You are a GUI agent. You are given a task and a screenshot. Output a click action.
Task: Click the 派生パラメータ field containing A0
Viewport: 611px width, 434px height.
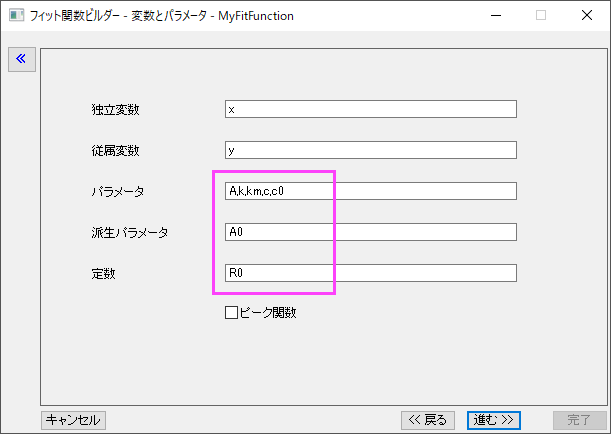371,232
